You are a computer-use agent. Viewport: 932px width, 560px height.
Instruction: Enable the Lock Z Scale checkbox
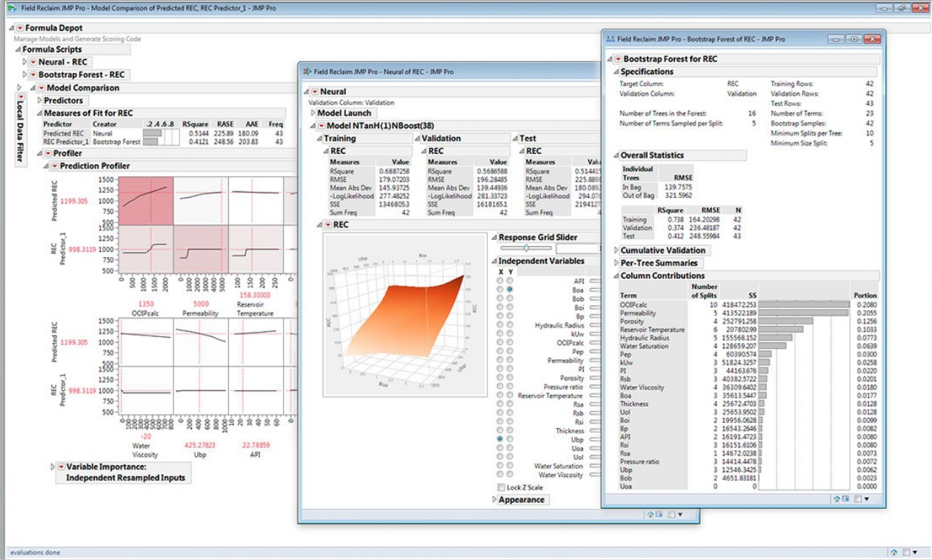502,487
